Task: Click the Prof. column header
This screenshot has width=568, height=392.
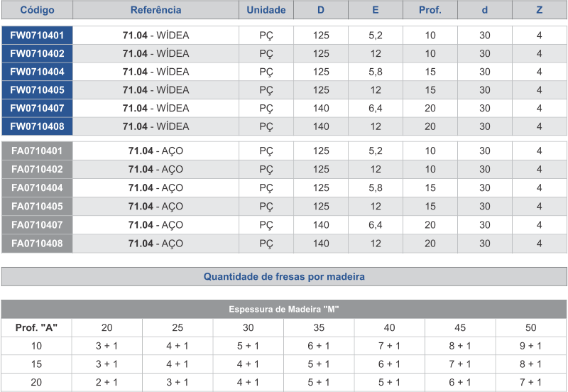Action: click(430, 10)
